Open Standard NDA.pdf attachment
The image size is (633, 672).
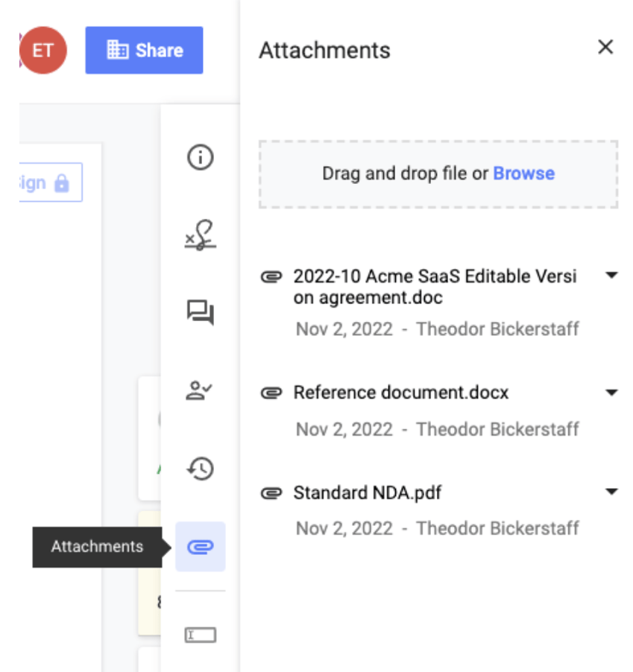(x=368, y=492)
